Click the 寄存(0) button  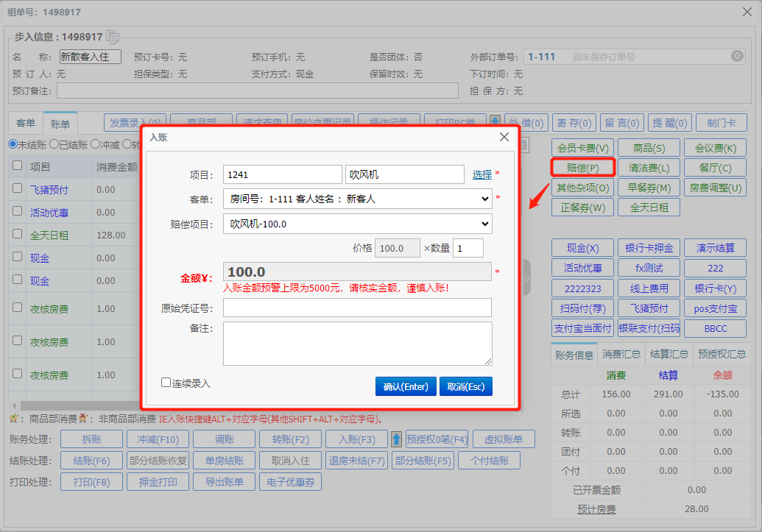[574, 123]
